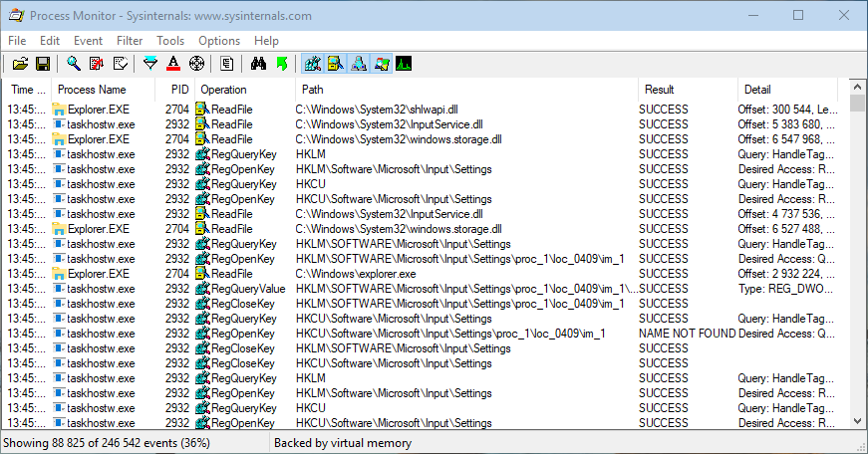Click the Open log file toolbar icon
The height and width of the screenshot is (454, 868).
[21, 64]
